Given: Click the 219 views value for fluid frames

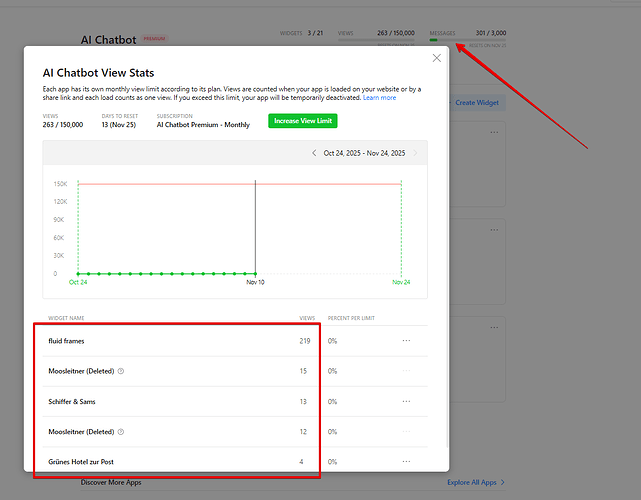Looking at the screenshot, I should pyautogui.click(x=305, y=341).
